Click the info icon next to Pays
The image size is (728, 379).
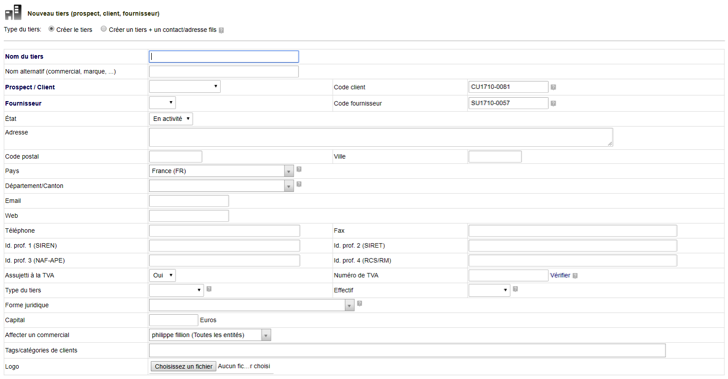(299, 170)
